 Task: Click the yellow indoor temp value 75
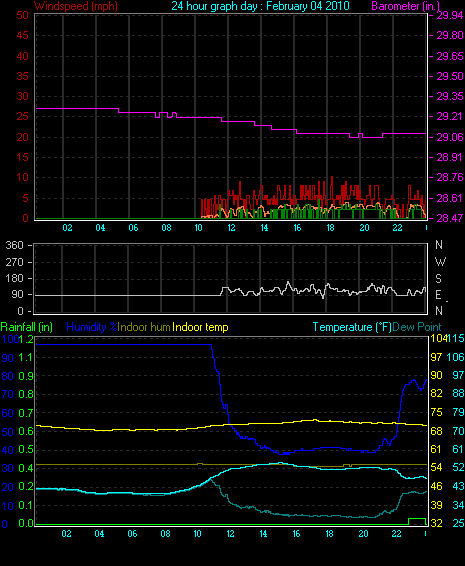[x=436, y=412]
